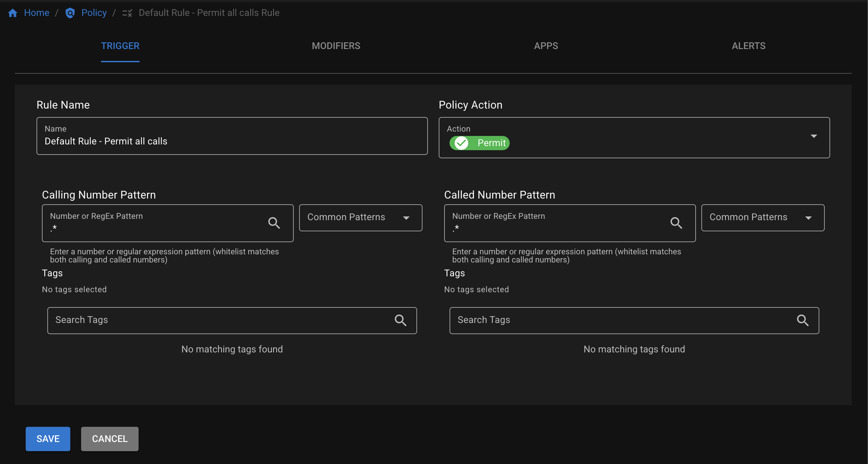Click the 'Policy Action' heading
The image size is (868, 464).
471,105
